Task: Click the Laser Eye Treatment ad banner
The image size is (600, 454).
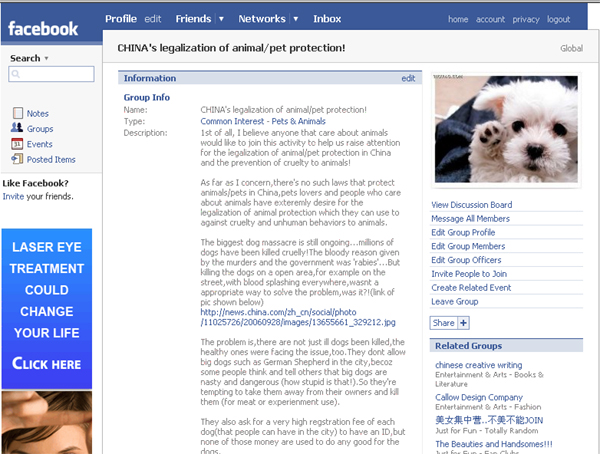Action: 47,309
